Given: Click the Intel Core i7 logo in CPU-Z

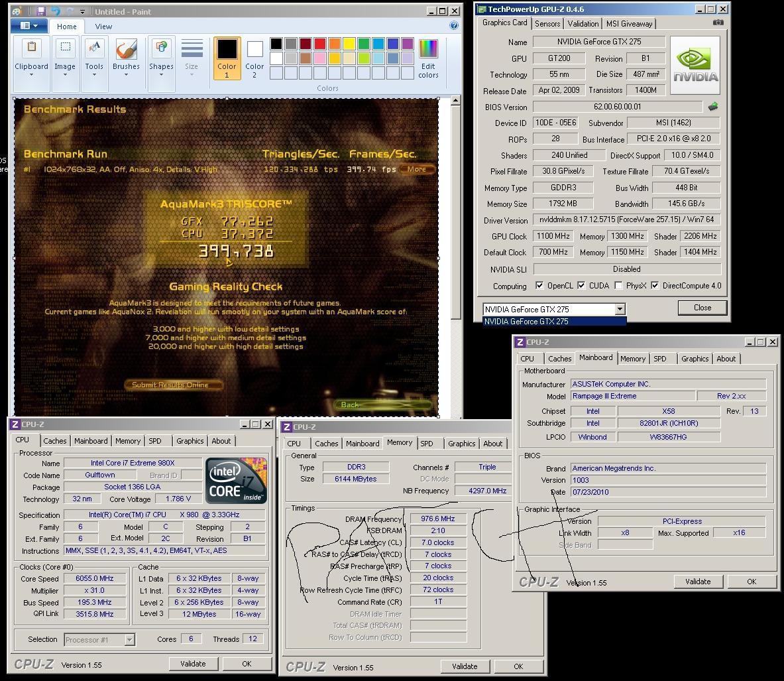Looking at the screenshot, I should click(x=236, y=480).
